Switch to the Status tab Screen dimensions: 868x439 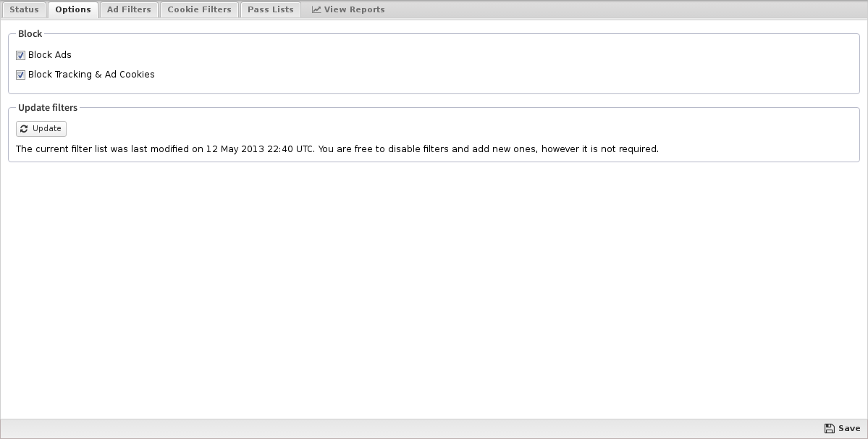pyautogui.click(x=24, y=9)
